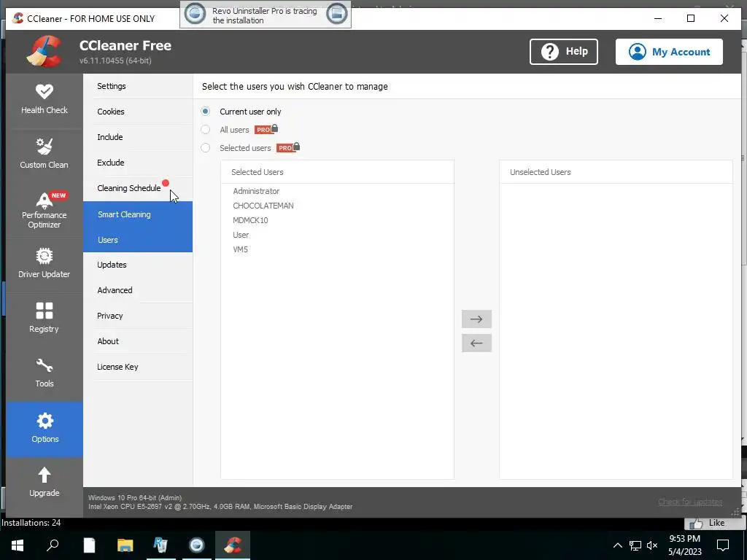Open the Privacy options page
The width and height of the screenshot is (747, 560).
pos(138,316)
